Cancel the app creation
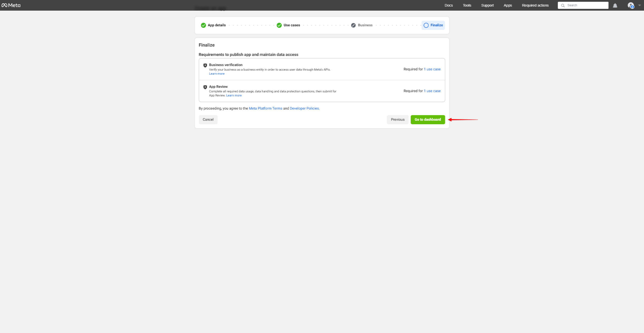This screenshot has height=333, width=644. 208,120
